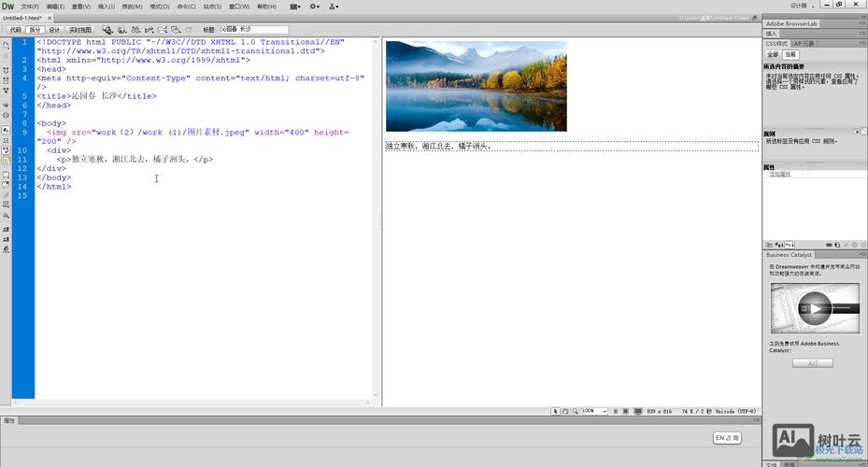Open the 设计器 workspace switcher dropdown
The width and height of the screenshot is (868, 467).
802,6
